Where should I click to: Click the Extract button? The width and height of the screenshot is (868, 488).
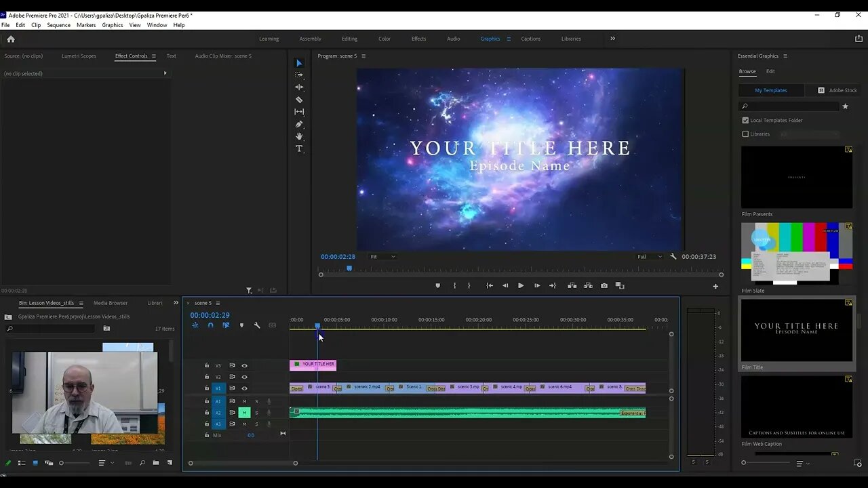pos(588,285)
